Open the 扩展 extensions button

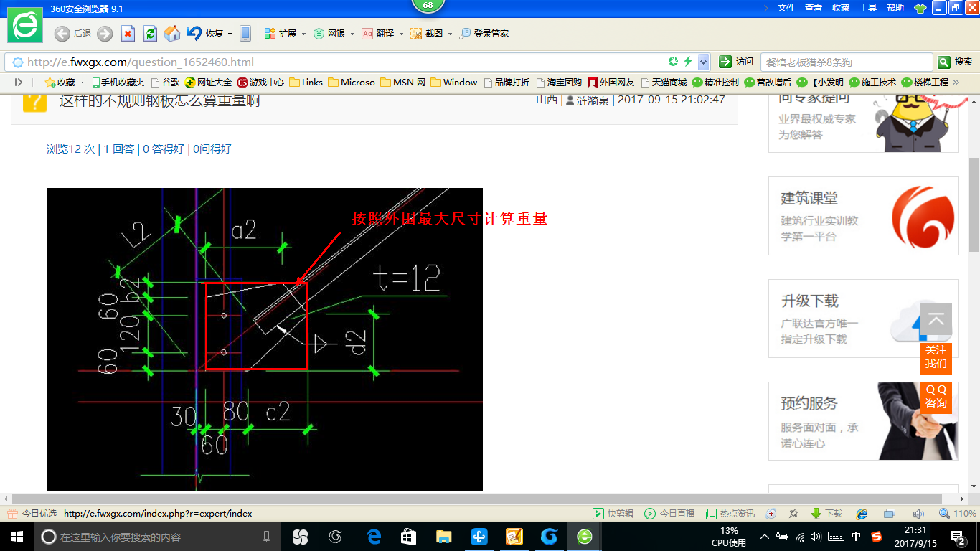(x=281, y=34)
